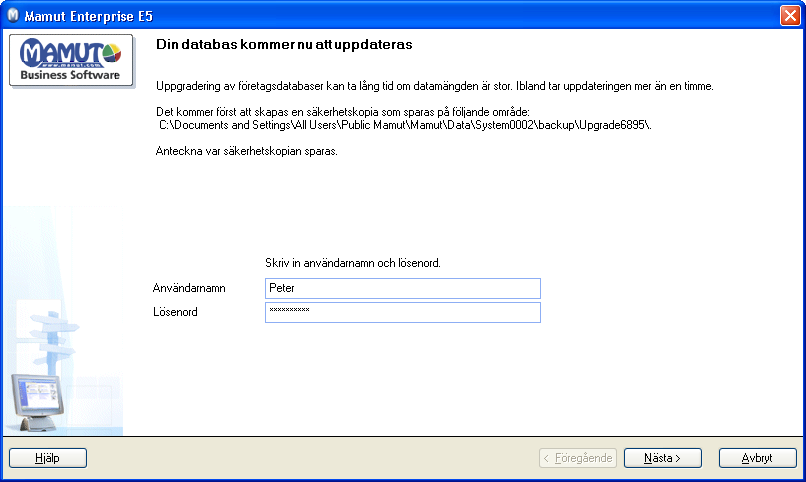This screenshot has height=482, width=806.
Task: Click the Mamut Business Software logo
Action: pos(71,60)
